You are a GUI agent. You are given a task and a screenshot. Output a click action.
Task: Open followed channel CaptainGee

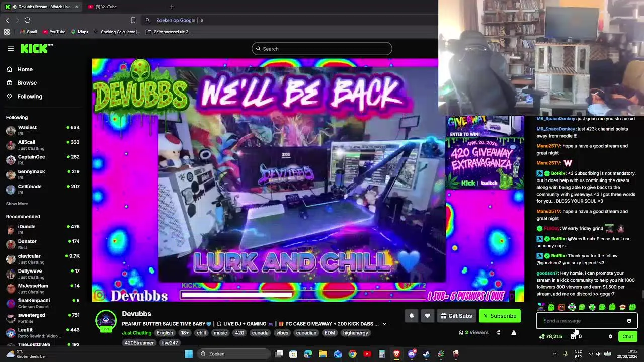pos(43,159)
